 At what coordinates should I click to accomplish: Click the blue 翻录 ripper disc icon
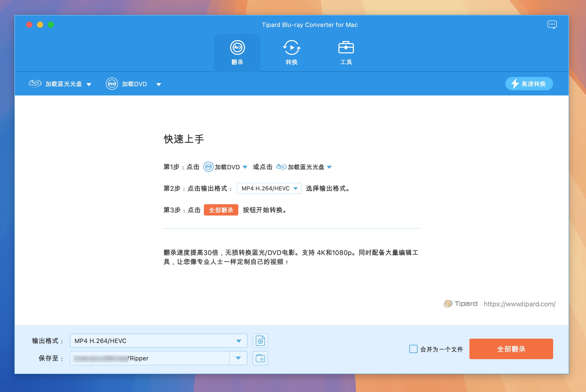(x=237, y=48)
